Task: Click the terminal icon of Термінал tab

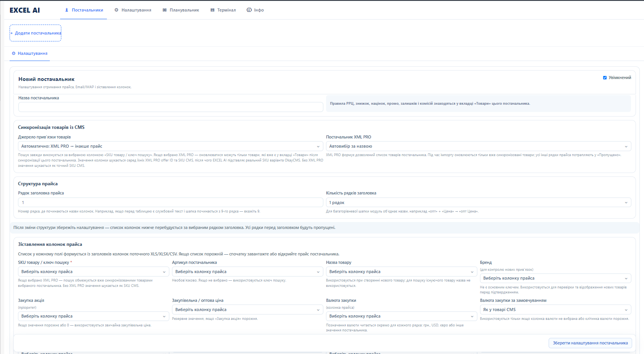Action: (212, 10)
